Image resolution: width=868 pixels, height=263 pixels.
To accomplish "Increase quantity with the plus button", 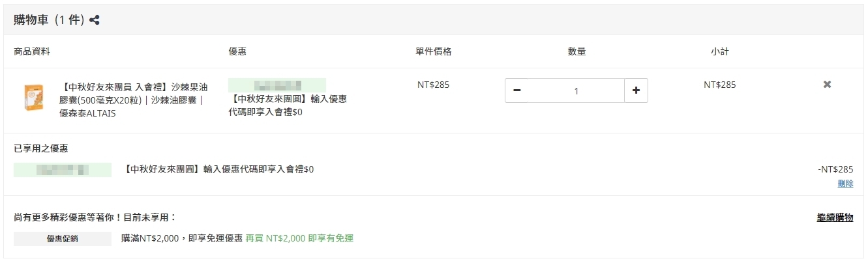I will pos(636,90).
